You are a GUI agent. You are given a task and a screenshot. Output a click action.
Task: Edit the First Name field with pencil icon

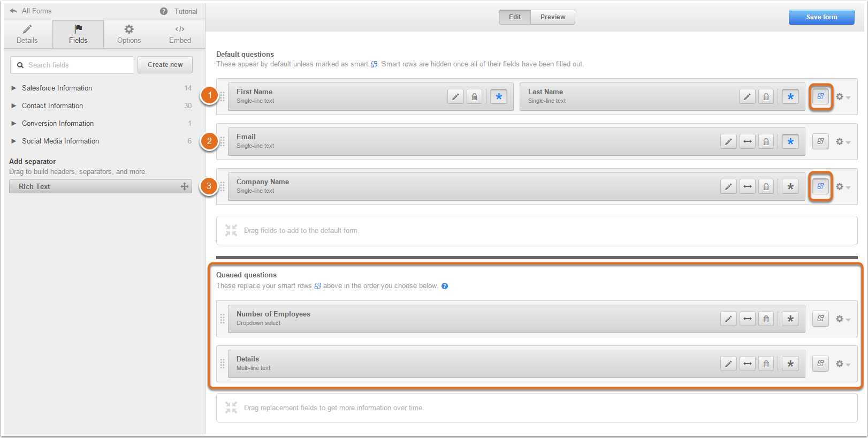click(455, 96)
